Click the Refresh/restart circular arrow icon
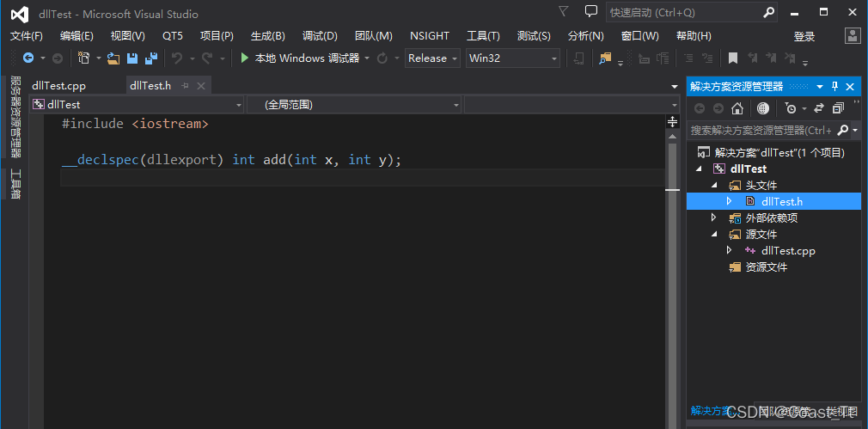Screen dimensions: 868x429 pos(382,58)
